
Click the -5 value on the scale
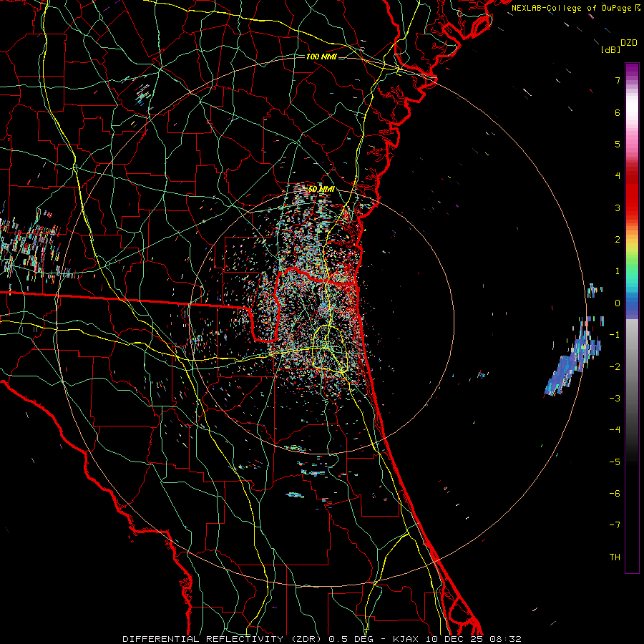[x=615, y=462]
